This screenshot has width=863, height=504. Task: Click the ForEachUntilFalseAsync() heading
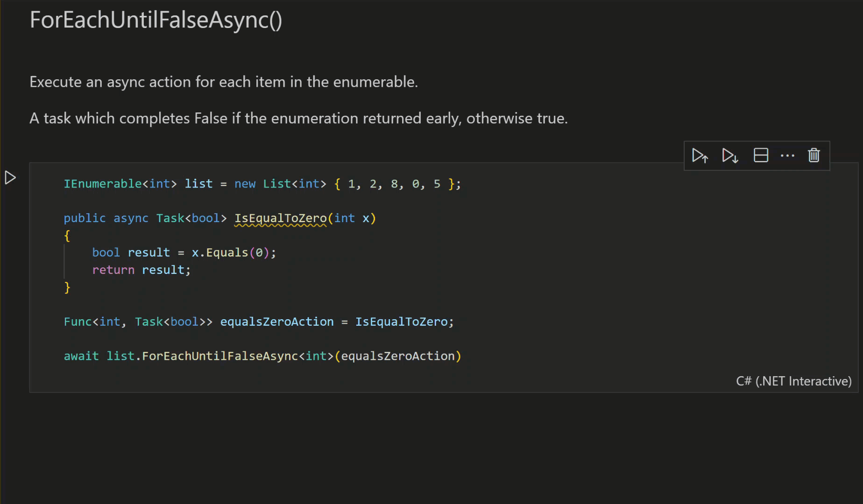pos(156,20)
